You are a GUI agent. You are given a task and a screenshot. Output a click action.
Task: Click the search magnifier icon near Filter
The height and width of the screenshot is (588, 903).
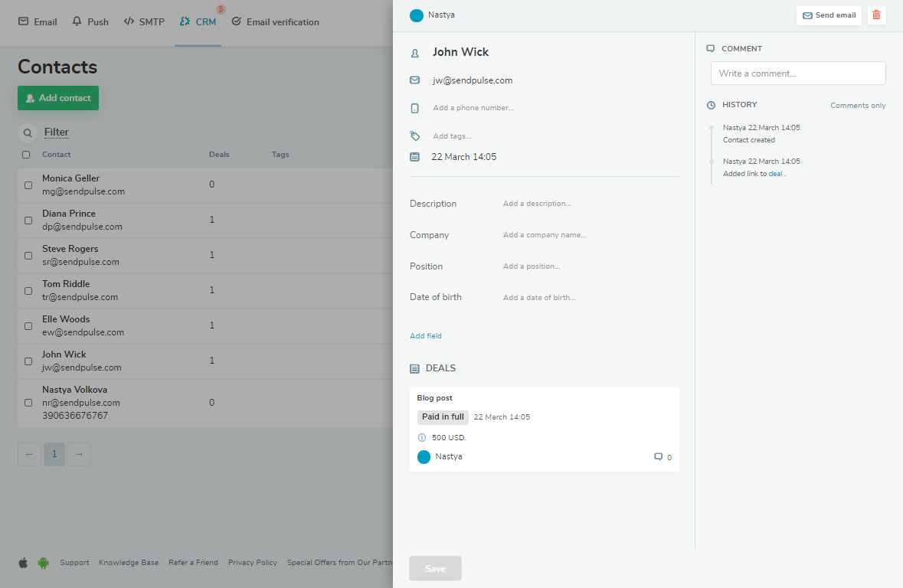point(28,132)
